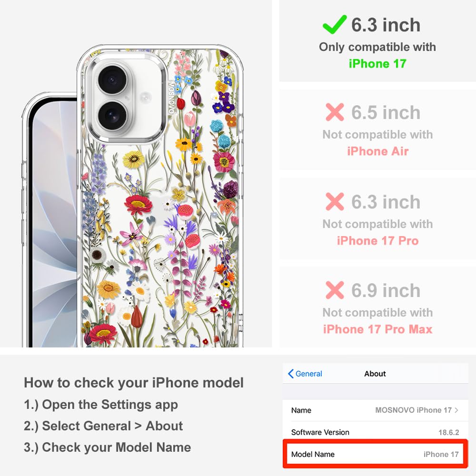Select the highlighted Model Name row
The image size is (476, 476).
click(x=375, y=454)
